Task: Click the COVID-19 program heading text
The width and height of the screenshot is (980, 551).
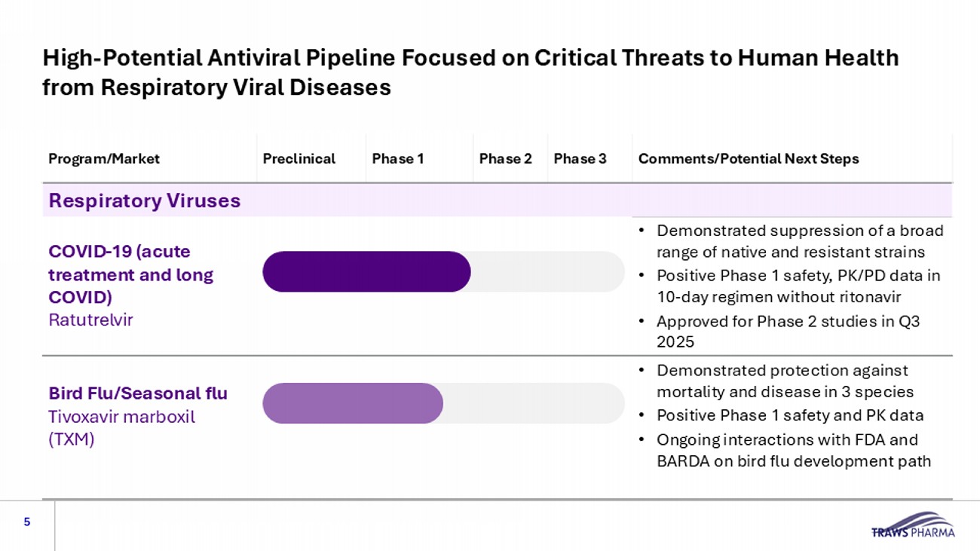Action: pos(131,274)
